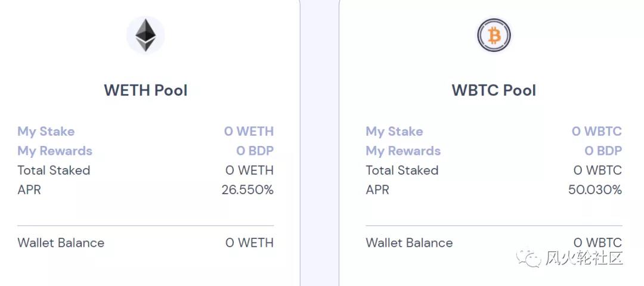Click the 26.550% APR value
The height and width of the screenshot is (286, 644).
(x=247, y=190)
